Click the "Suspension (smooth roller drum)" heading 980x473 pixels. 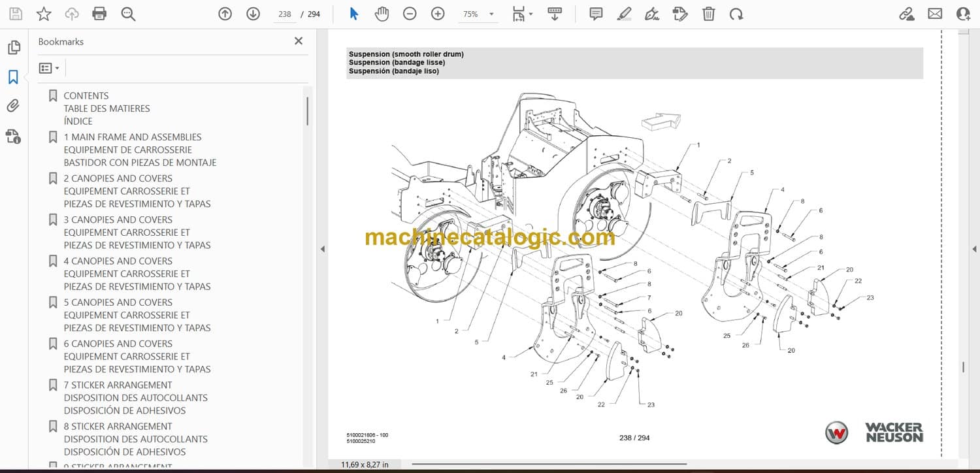(406, 54)
